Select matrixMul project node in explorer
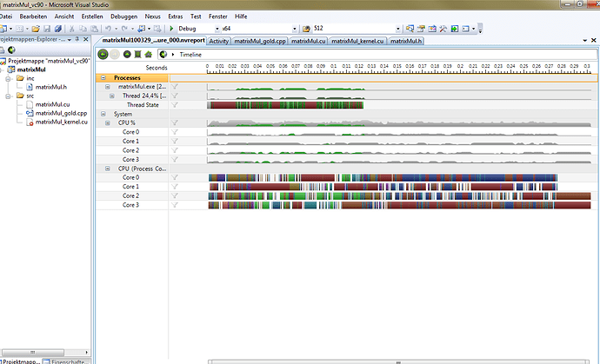 (x=31, y=69)
